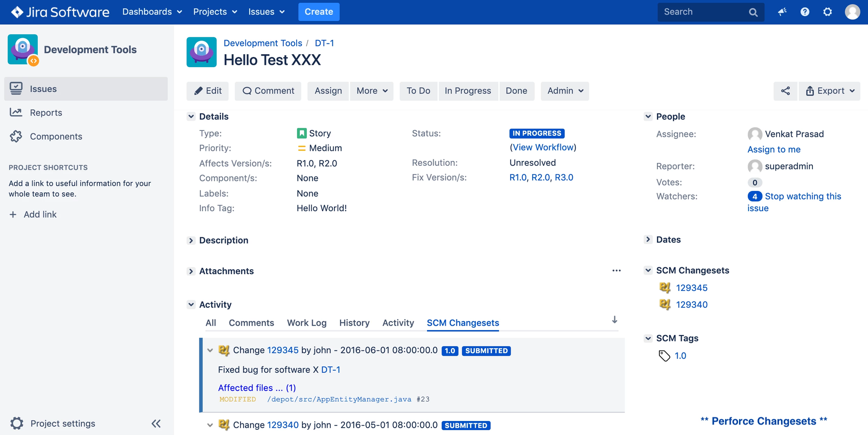Click the Edit issue button
This screenshot has height=435, width=868.
(208, 91)
